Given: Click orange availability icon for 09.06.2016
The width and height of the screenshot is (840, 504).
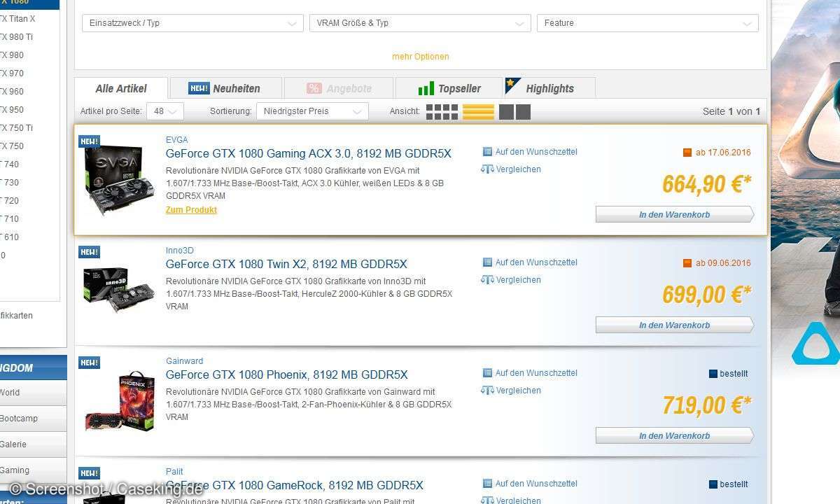Looking at the screenshot, I should point(688,263).
